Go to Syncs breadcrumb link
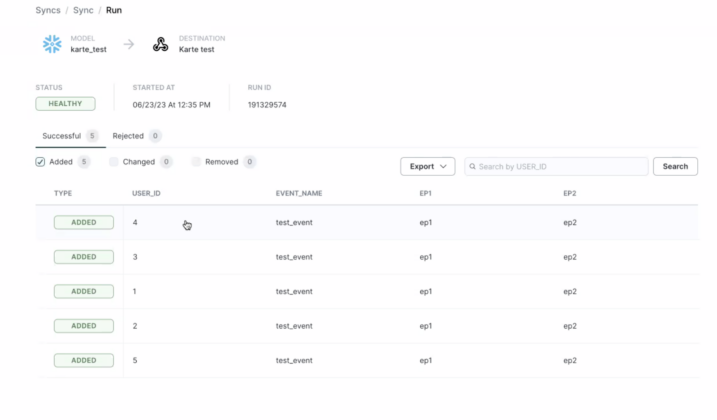This screenshot has width=717, height=420. 47,10
